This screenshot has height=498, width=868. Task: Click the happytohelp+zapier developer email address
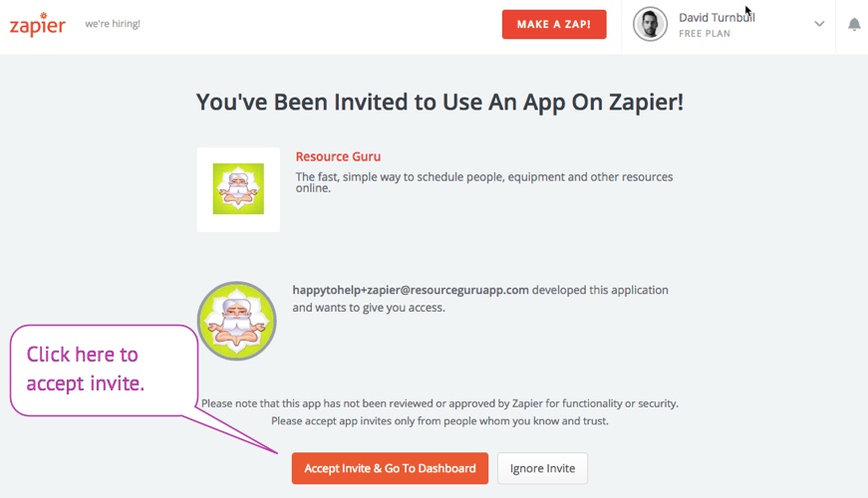(411, 290)
